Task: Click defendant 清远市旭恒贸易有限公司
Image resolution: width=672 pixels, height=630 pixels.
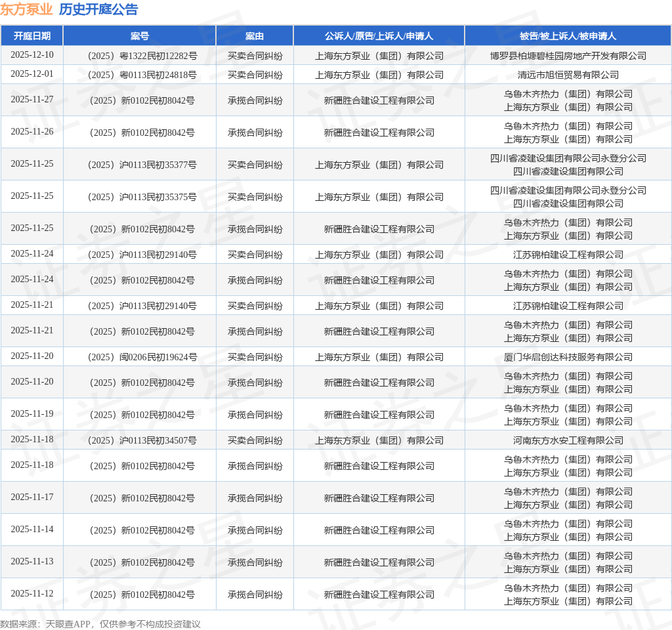Action: [568, 75]
